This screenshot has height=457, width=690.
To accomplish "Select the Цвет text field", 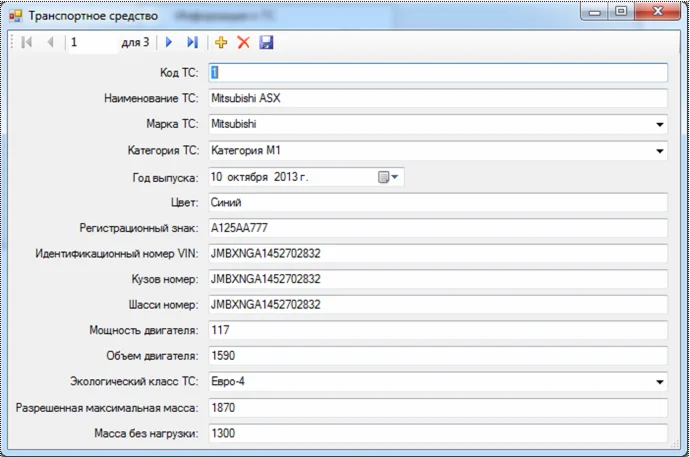I will click(437, 203).
